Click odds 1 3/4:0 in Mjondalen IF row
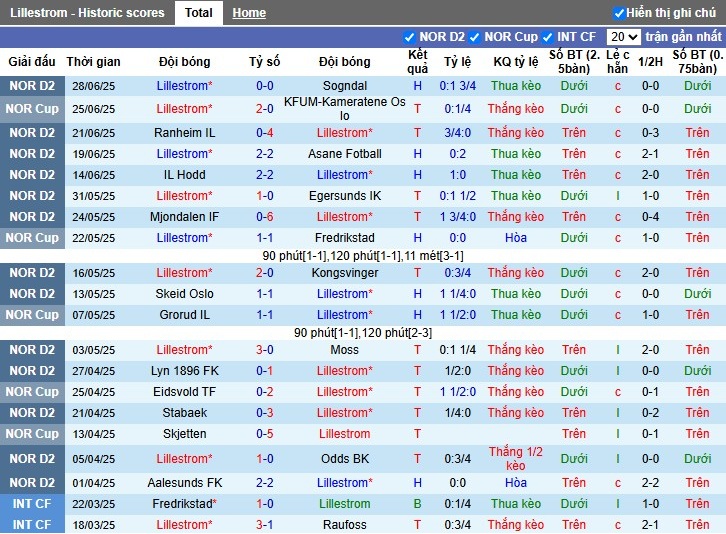Viewport: 726px width, 534px height. [457, 217]
